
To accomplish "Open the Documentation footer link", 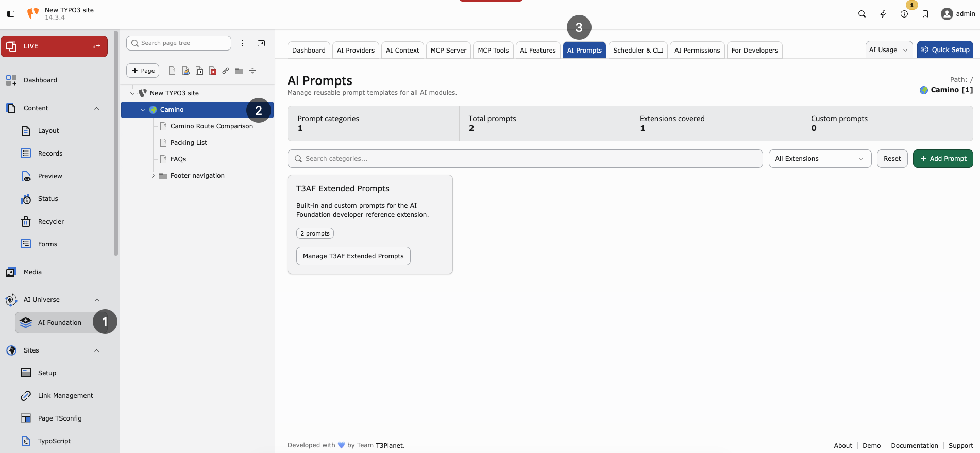I will pos(915,446).
